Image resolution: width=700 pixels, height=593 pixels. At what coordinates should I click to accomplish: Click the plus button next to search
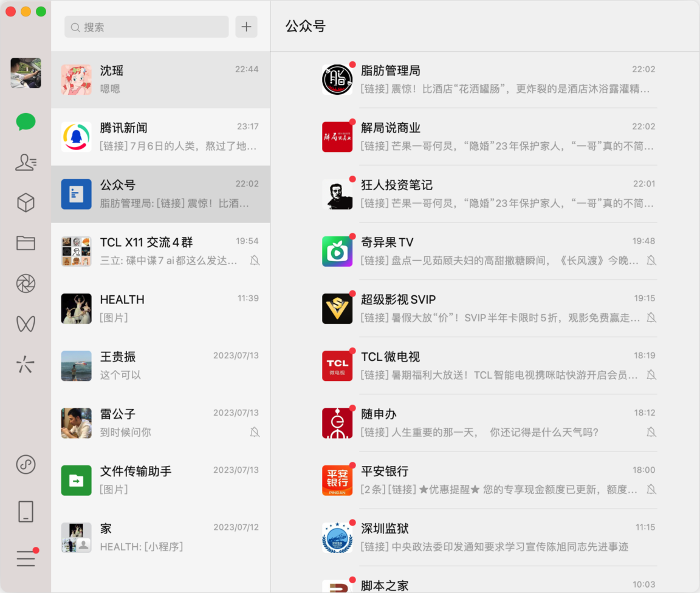coord(247,27)
